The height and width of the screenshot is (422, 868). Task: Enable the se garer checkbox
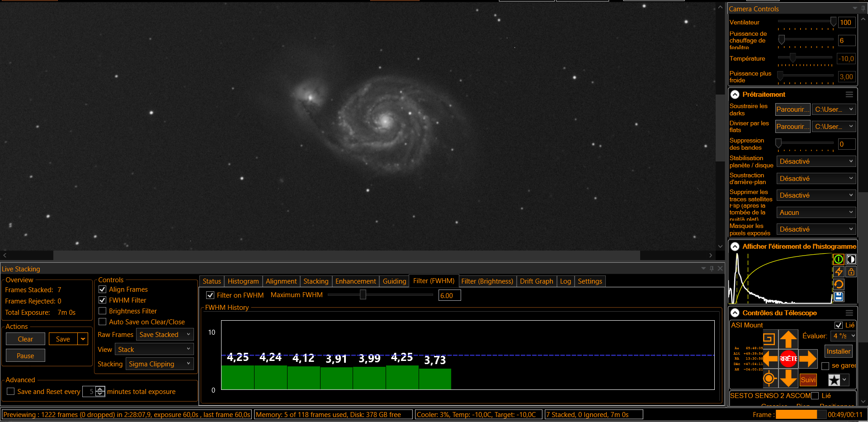tap(826, 366)
